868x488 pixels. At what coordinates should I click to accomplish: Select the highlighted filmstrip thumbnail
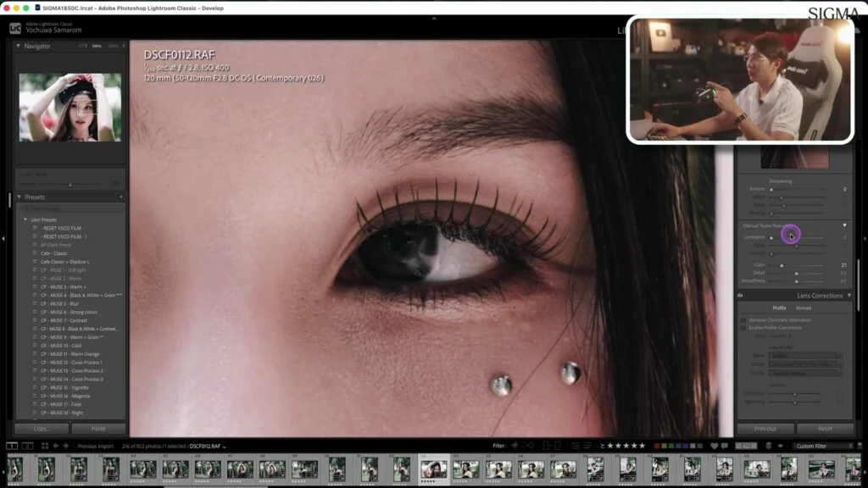(x=433, y=469)
